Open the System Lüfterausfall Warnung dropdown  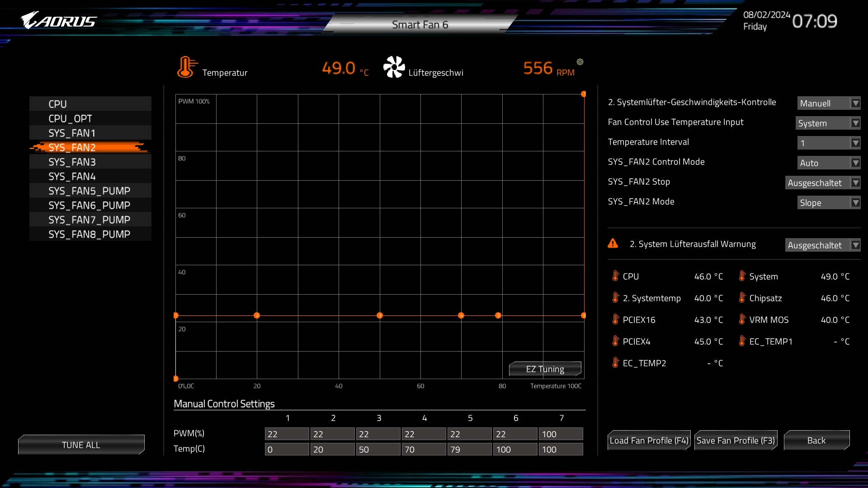tap(822, 245)
